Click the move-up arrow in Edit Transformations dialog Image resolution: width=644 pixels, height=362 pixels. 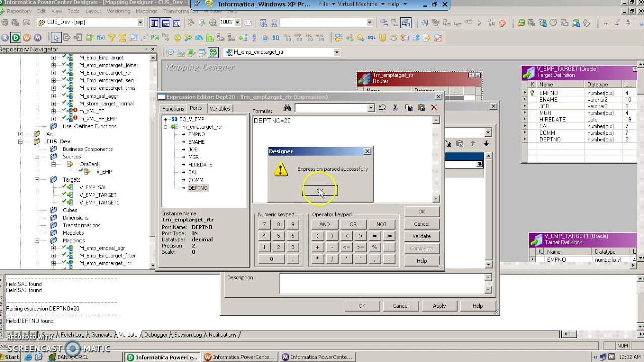[473, 144]
